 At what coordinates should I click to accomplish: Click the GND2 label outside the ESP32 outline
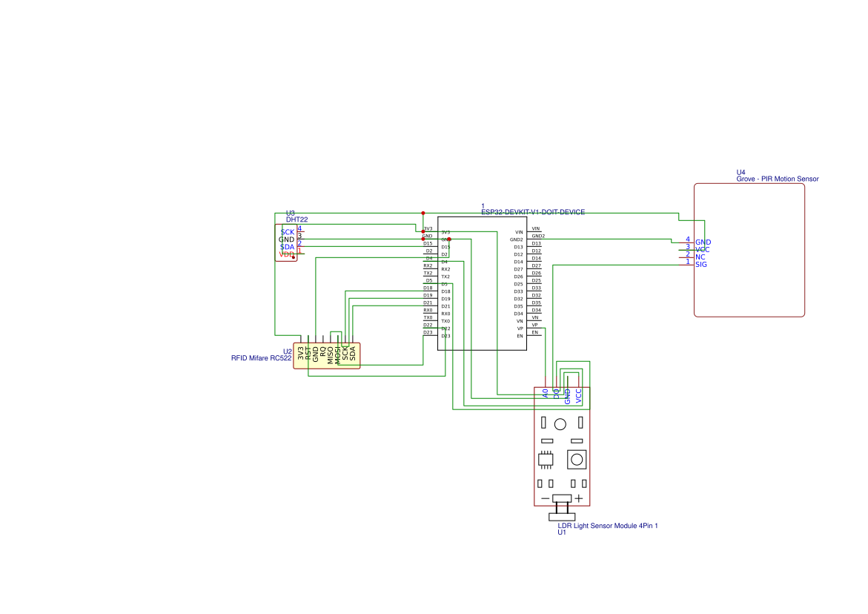pos(538,237)
